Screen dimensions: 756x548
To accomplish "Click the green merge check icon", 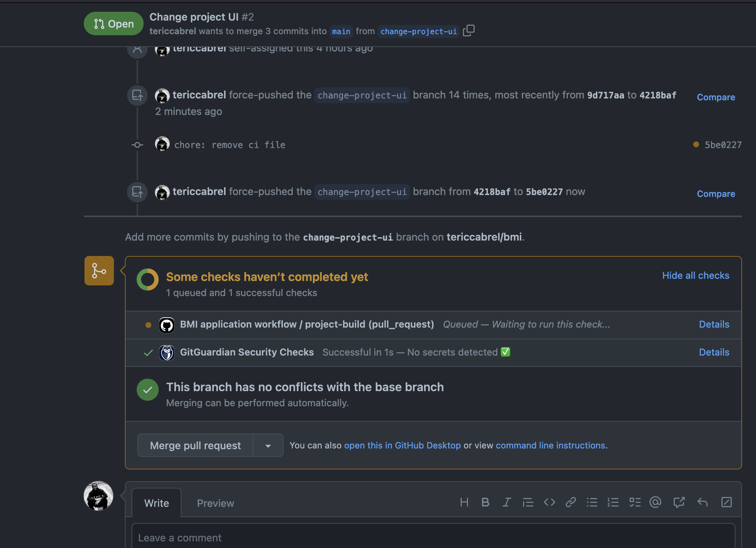I will pos(147,390).
